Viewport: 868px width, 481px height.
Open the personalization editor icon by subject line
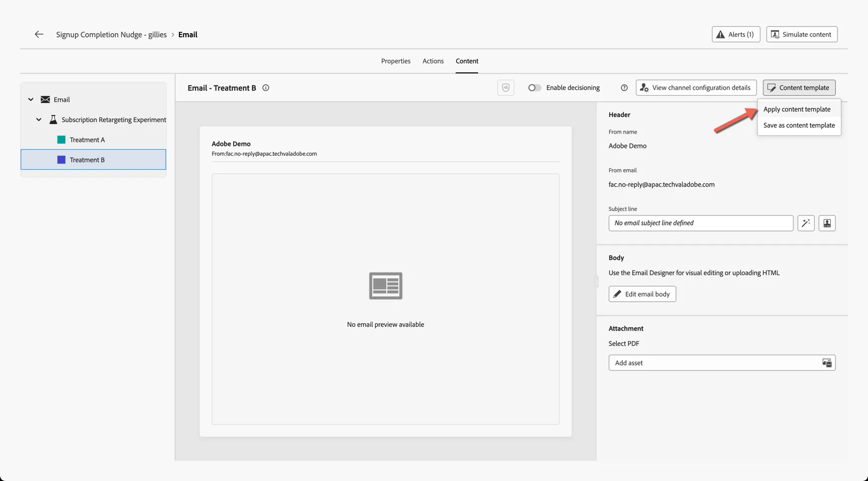(827, 223)
